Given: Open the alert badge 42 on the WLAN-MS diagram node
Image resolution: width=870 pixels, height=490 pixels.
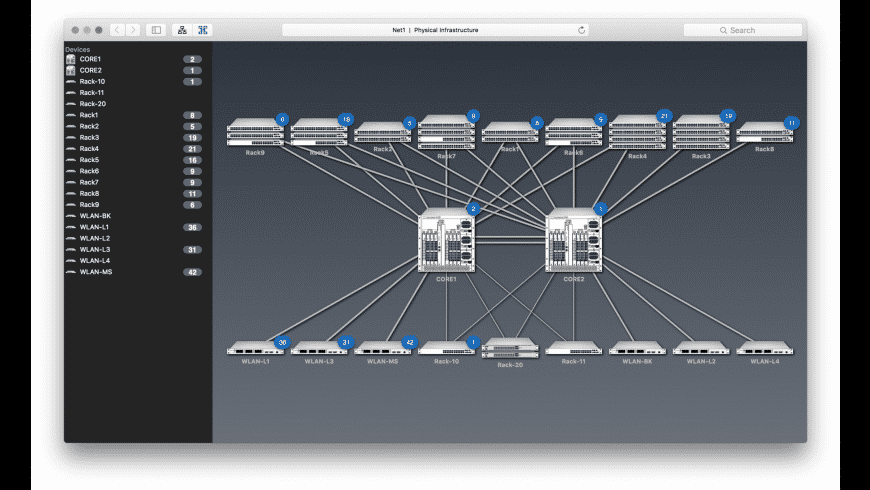Looking at the screenshot, I should pos(409,342).
